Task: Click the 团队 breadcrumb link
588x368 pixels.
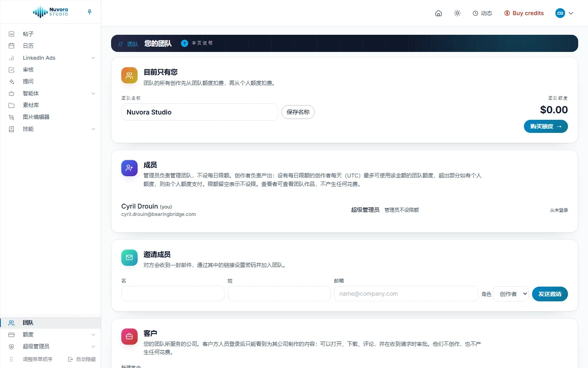Action: click(133, 44)
